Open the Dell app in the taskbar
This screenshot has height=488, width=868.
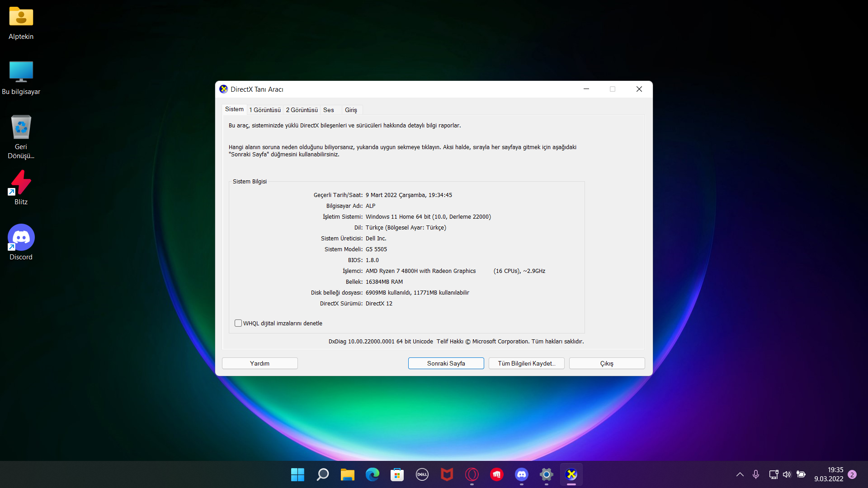[x=422, y=474]
